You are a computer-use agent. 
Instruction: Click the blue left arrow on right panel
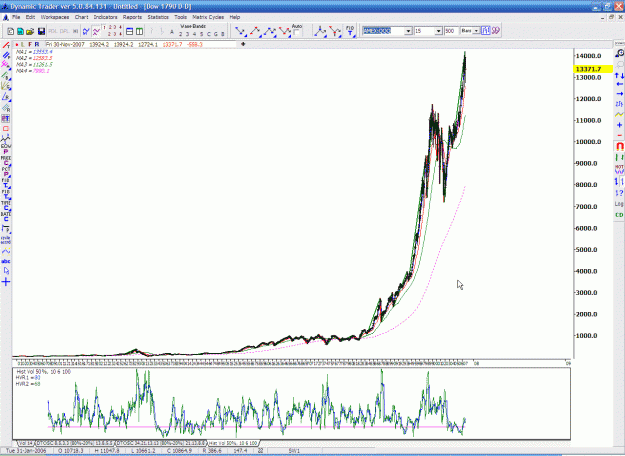619,84
